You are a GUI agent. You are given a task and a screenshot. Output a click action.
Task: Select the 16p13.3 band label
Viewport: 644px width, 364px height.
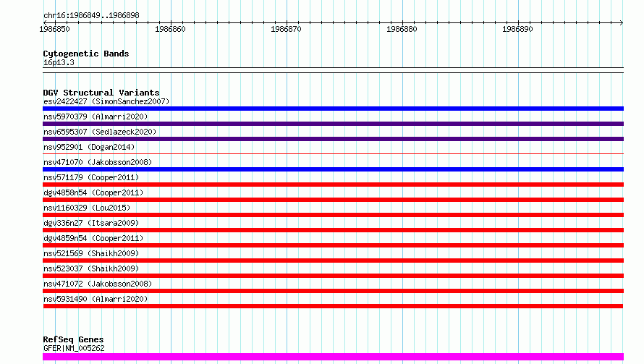click(59, 62)
